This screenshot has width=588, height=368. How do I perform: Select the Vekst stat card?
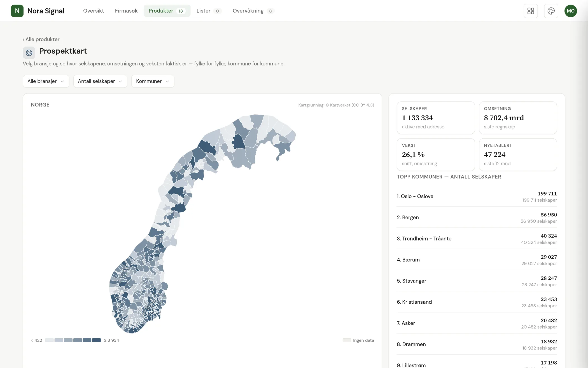[436, 155]
